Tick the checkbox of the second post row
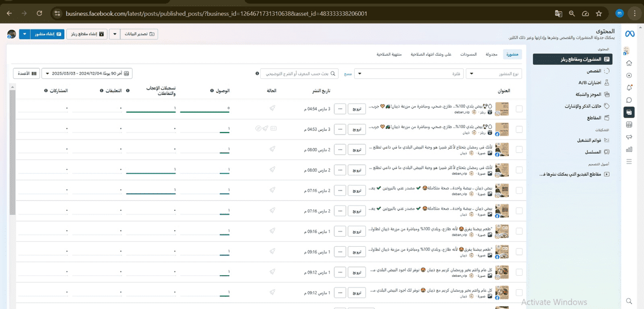This screenshot has width=644, height=309. (518, 129)
